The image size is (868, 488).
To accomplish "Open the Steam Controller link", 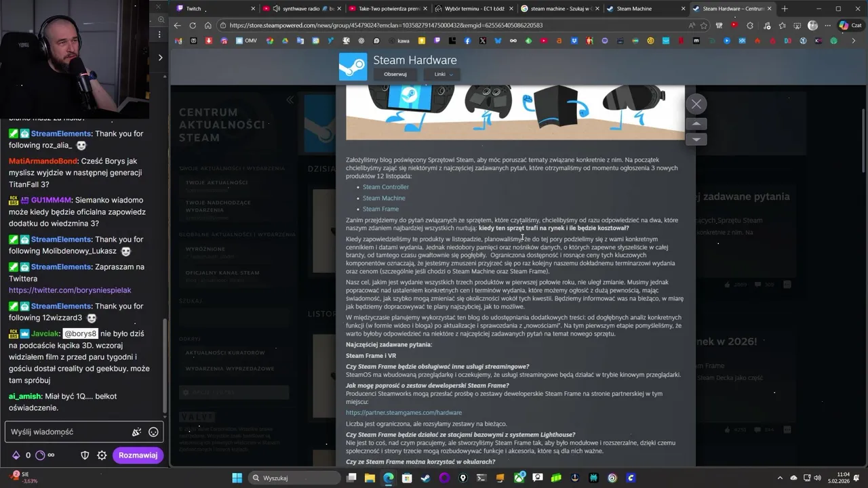I will (x=385, y=187).
